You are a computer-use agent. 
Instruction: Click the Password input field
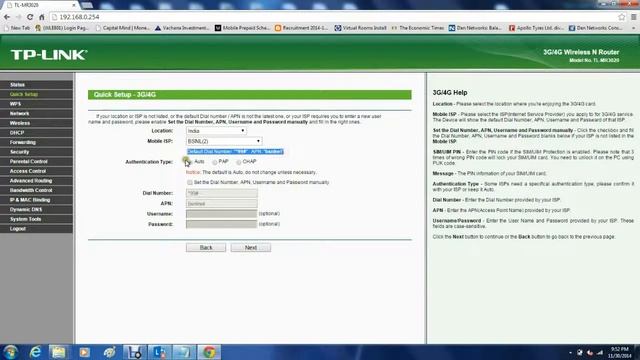coord(222,224)
